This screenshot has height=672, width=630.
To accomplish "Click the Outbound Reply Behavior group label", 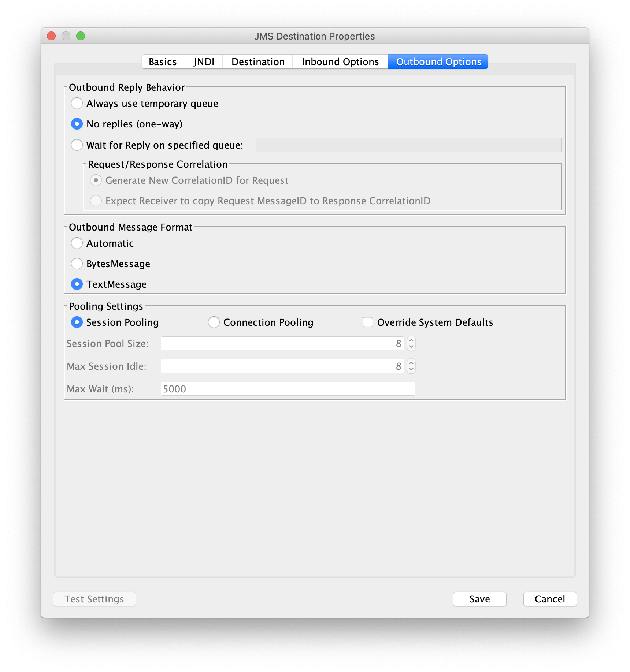I will pos(127,87).
